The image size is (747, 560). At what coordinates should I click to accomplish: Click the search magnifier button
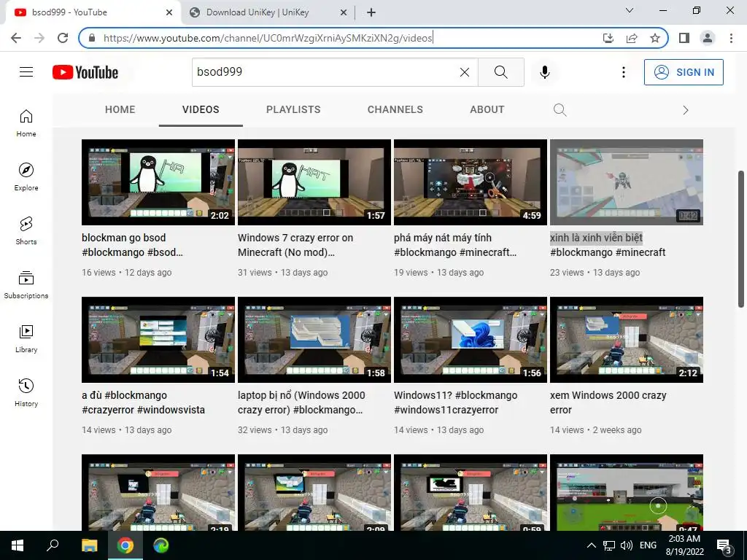tap(500, 72)
